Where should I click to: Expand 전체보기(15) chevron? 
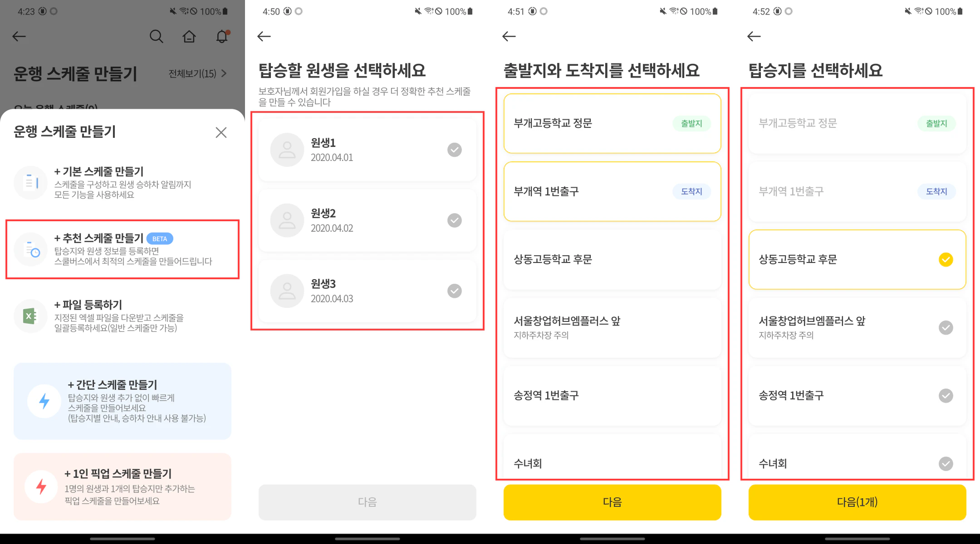click(224, 73)
